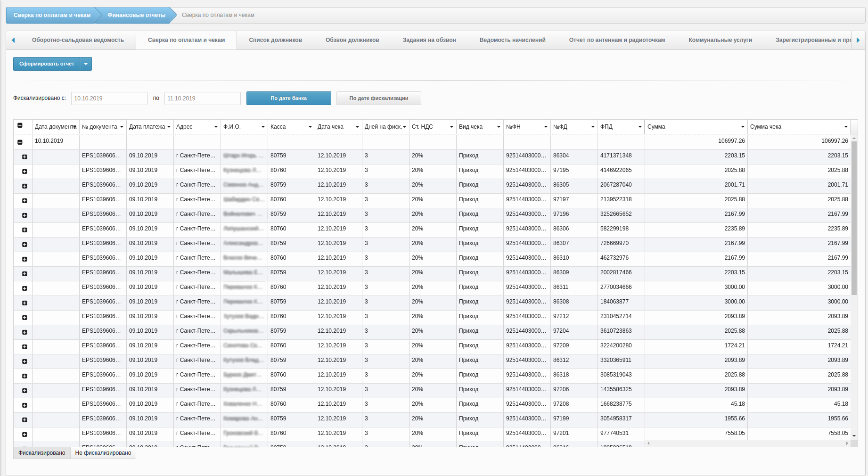
Task: Collapse all rows via header minus icon
Action: pos(20,125)
